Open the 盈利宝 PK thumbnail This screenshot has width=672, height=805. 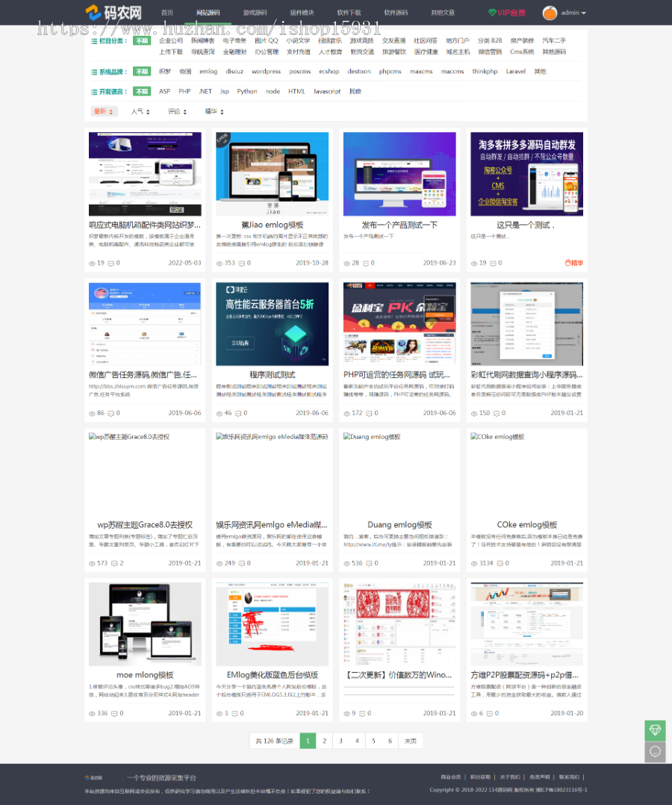click(399, 324)
